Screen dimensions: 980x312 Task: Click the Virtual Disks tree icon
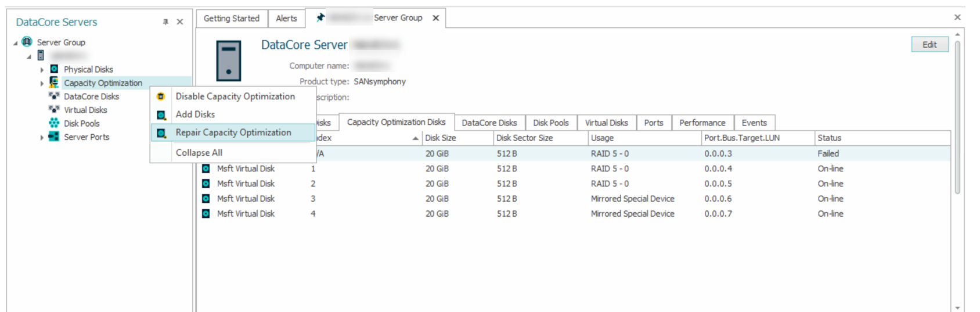(x=54, y=109)
